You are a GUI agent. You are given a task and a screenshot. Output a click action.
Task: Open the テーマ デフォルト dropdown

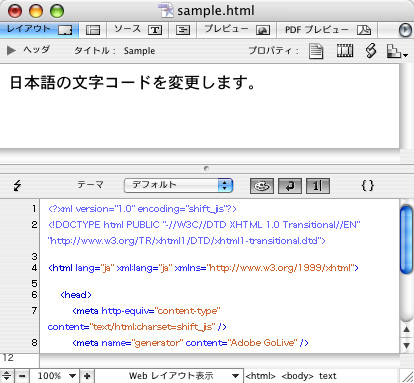[x=178, y=185]
